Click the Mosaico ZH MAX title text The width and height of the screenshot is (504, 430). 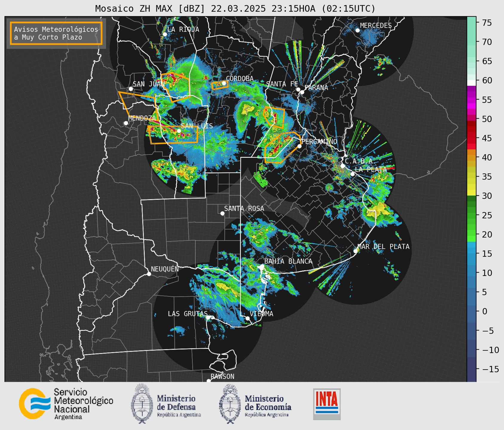click(235, 9)
